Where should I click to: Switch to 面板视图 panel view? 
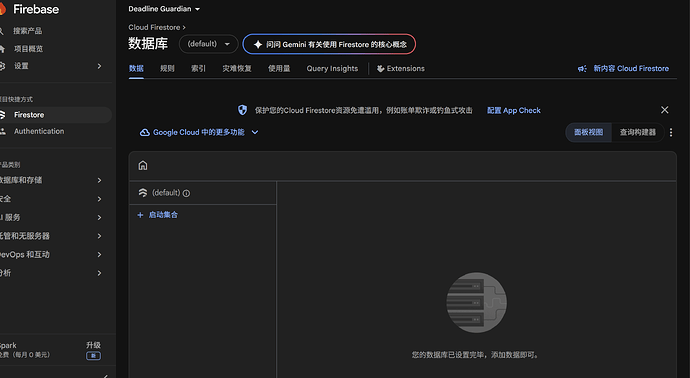click(x=588, y=132)
